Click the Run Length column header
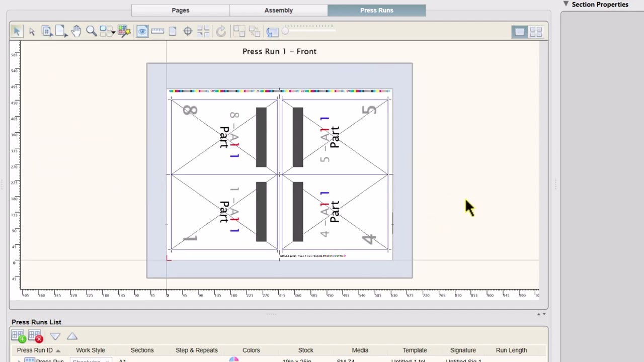 tap(511, 350)
